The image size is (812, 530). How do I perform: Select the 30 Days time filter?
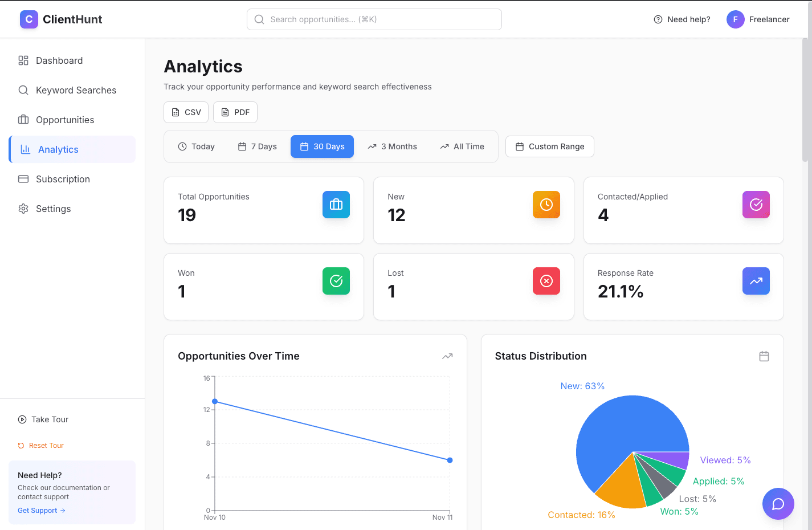[322, 146]
